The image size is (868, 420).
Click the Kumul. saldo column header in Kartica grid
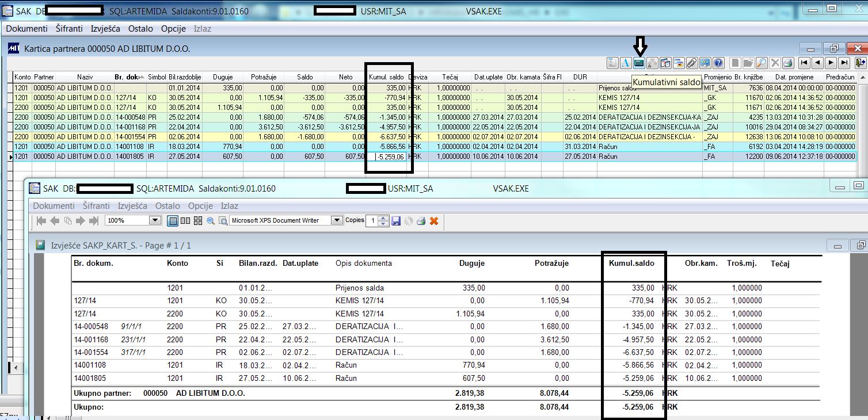pos(386,77)
